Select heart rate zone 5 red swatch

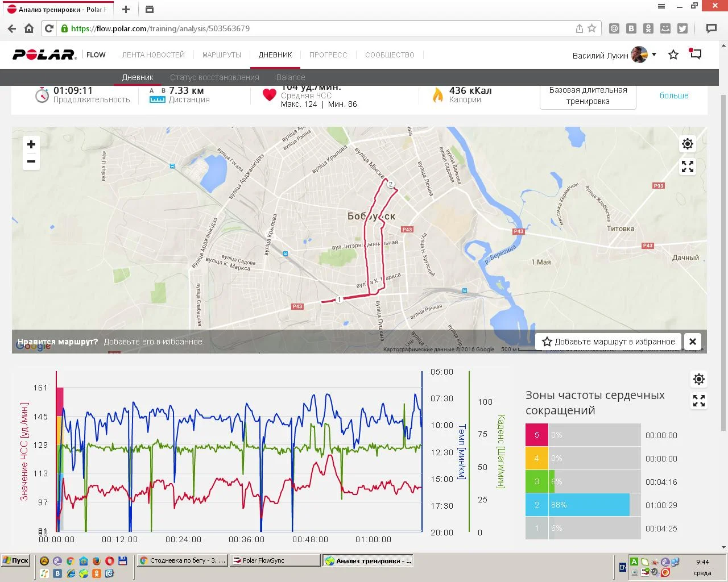pos(536,435)
